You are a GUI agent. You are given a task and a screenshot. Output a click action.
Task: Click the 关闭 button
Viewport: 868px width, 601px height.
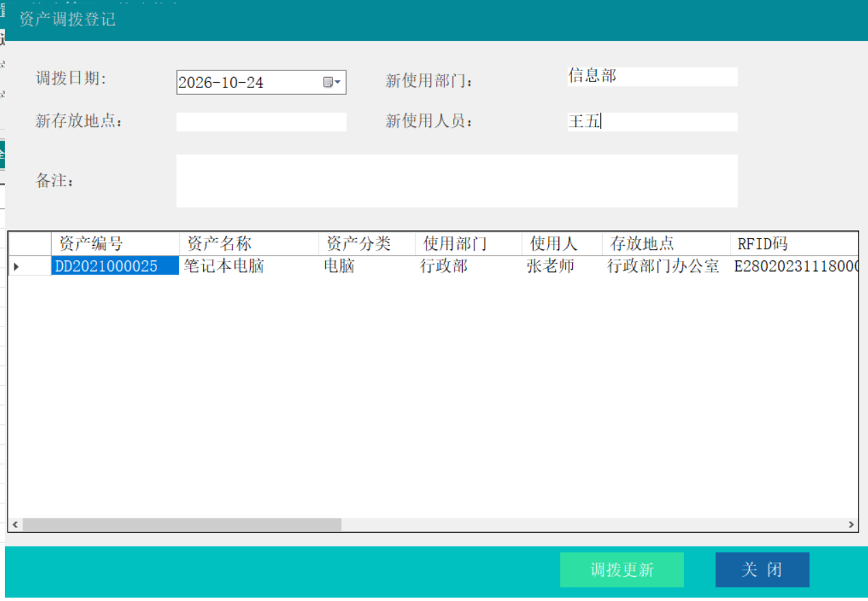(x=762, y=570)
